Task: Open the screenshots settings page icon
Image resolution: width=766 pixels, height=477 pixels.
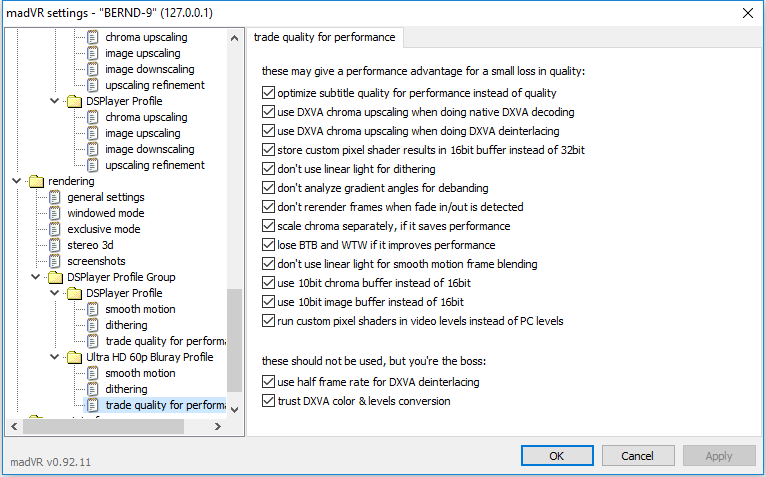Action: 55,261
